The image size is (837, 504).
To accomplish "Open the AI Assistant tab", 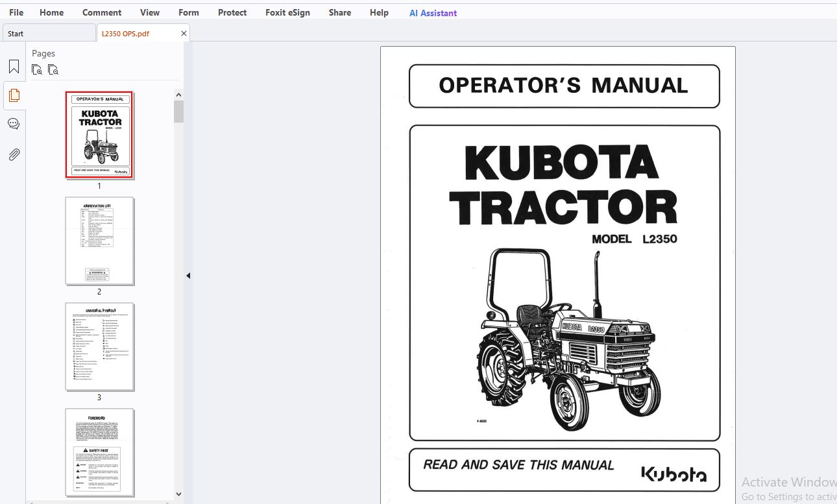I will point(433,12).
